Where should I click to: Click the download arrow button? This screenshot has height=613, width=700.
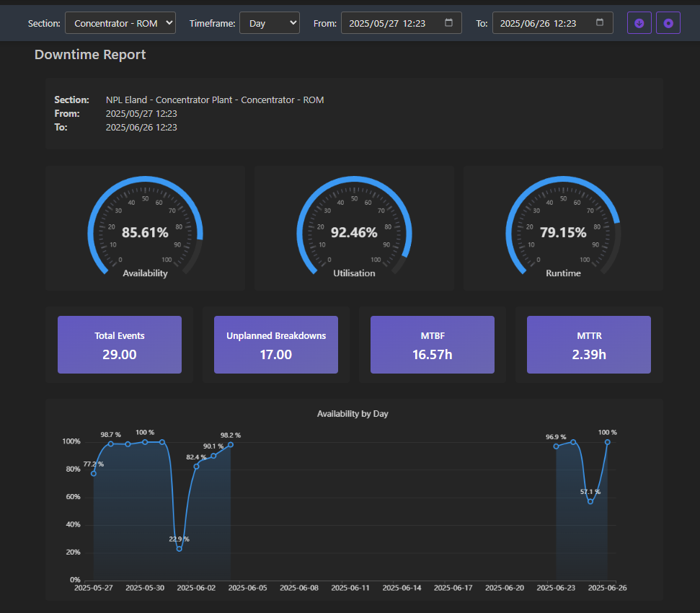(639, 23)
